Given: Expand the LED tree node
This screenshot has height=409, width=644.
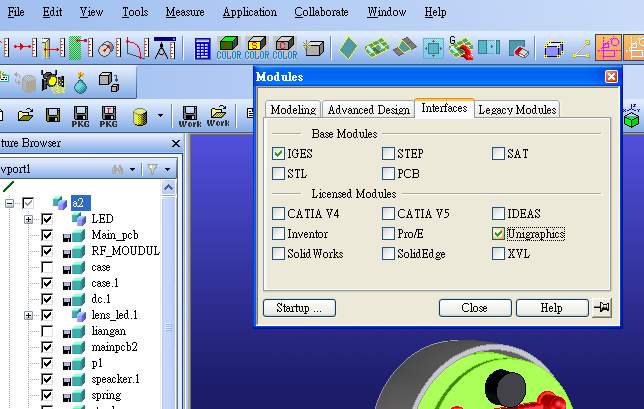Looking at the screenshot, I should click(x=28, y=219).
